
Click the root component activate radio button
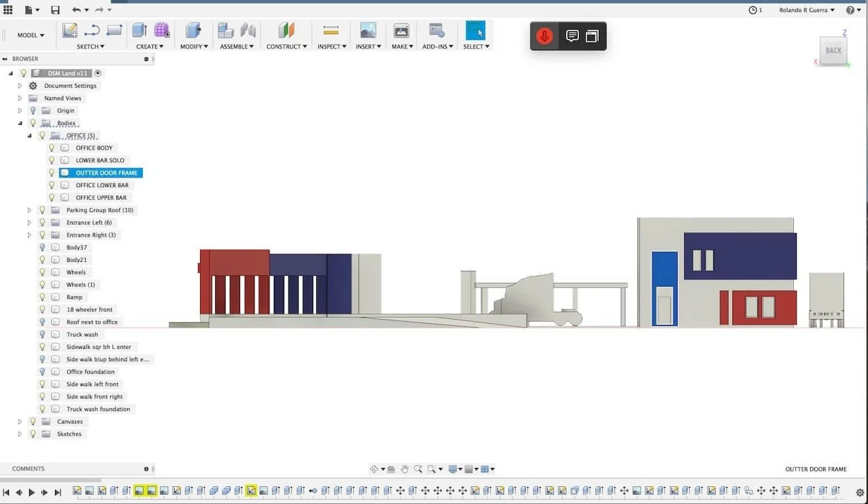click(x=98, y=73)
